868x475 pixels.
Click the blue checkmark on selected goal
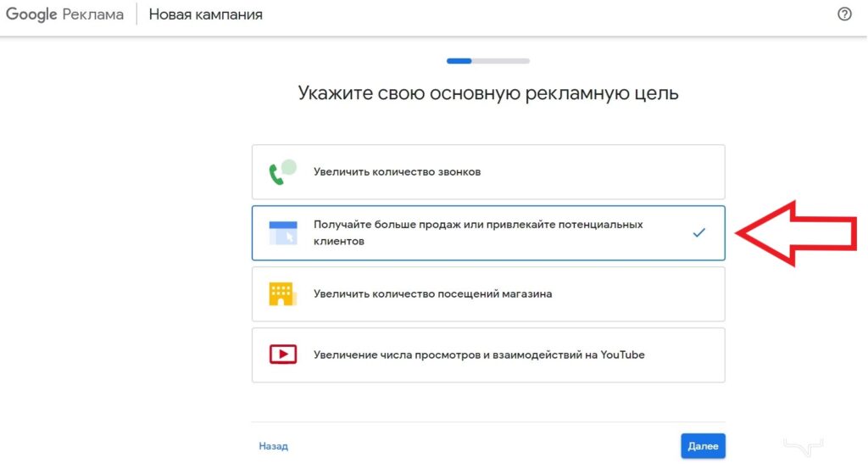(698, 232)
